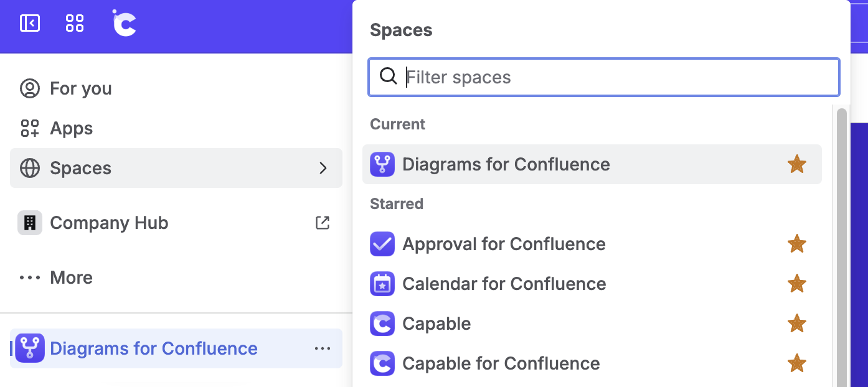The height and width of the screenshot is (387, 868).
Task: Open the app switcher grid icon
Action: (x=75, y=24)
